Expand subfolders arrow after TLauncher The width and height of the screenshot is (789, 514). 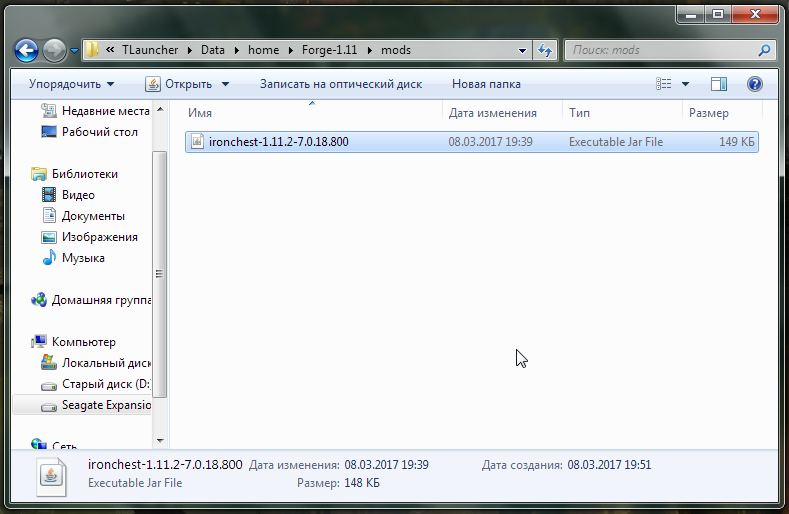(x=190, y=50)
